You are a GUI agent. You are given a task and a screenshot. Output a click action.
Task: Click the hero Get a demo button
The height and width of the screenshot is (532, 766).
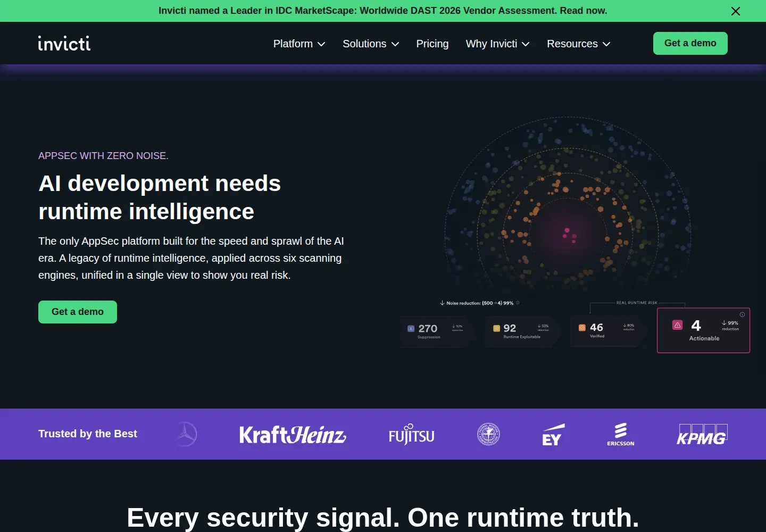[x=78, y=312]
